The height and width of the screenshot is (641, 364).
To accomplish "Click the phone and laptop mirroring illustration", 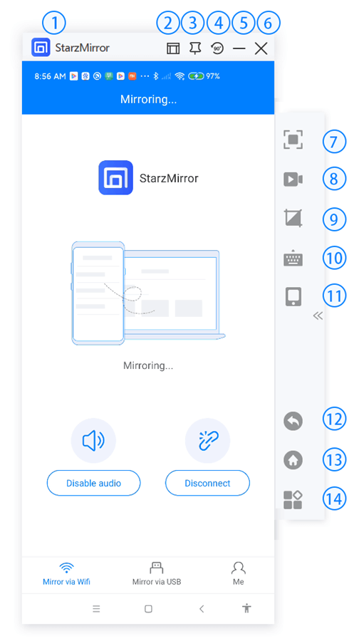I will pos(148,293).
